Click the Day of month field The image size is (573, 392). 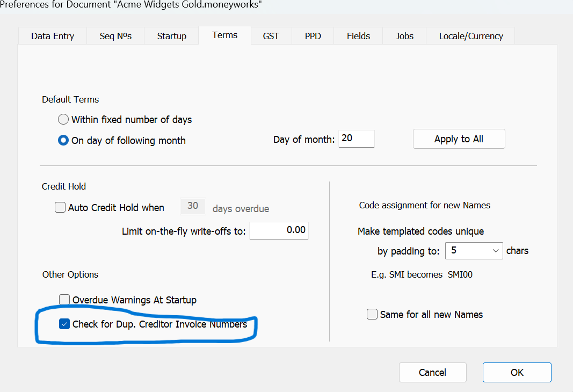coord(356,139)
